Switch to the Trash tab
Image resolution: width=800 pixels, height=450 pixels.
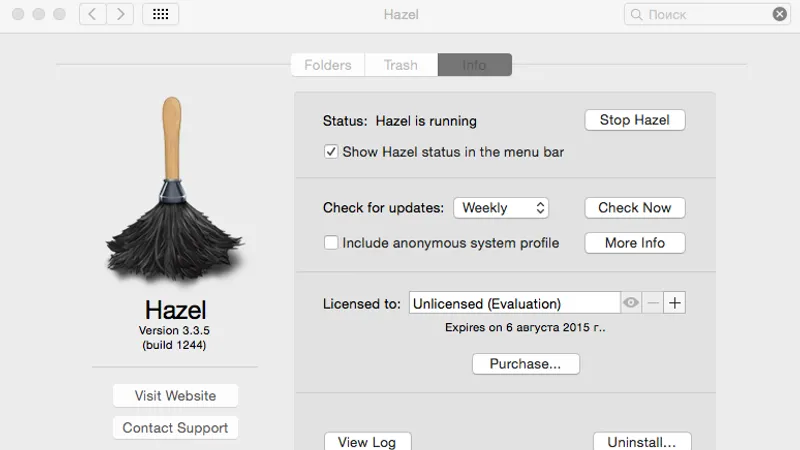[x=401, y=65]
